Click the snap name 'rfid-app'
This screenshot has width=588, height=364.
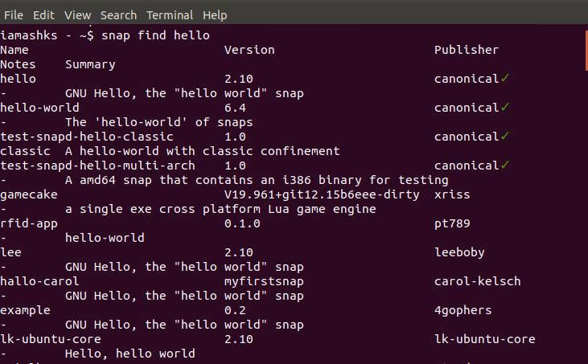point(29,223)
